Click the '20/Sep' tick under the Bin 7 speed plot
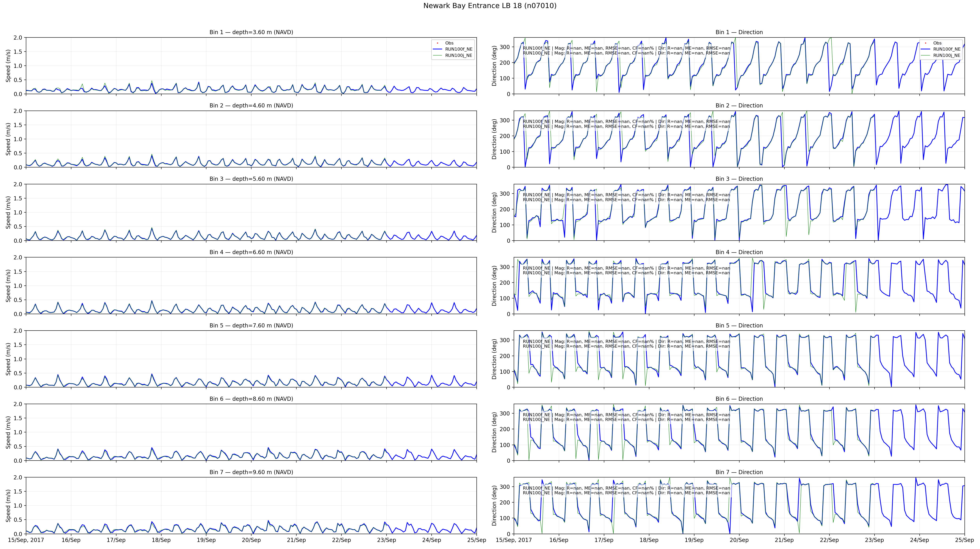The height and width of the screenshot is (549, 980). (x=251, y=540)
